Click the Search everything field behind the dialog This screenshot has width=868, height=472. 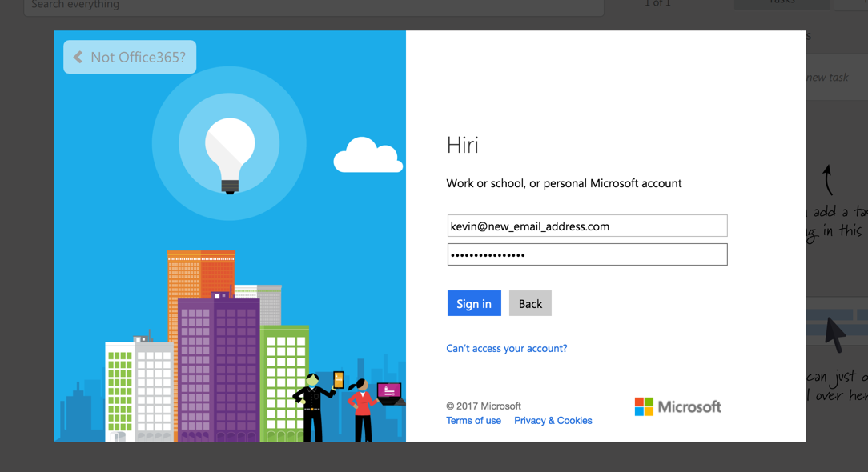(314, 6)
